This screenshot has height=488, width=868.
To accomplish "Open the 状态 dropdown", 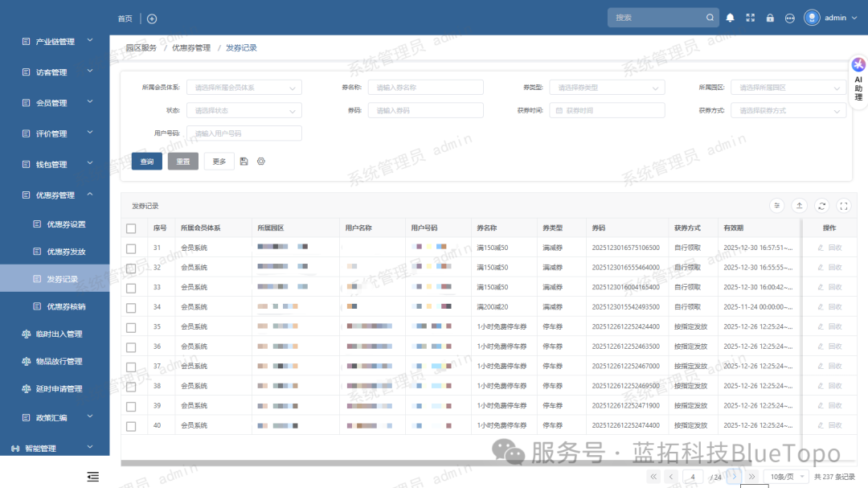I will (244, 111).
